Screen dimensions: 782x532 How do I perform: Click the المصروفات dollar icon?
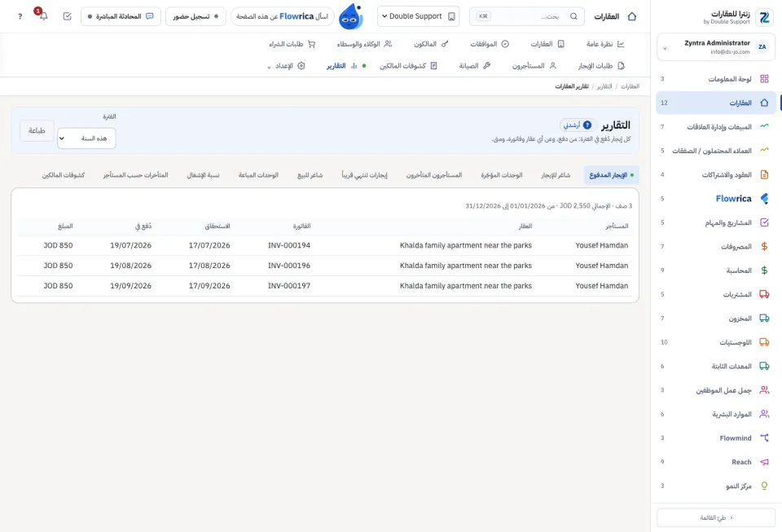[x=764, y=246]
